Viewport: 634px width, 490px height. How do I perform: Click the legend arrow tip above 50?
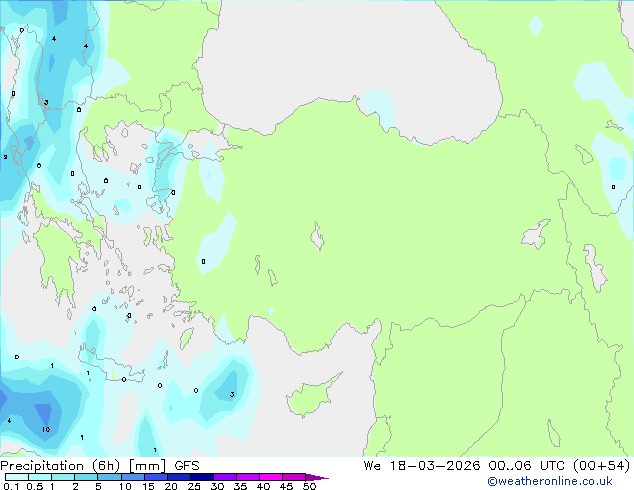pyautogui.click(x=317, y=477)
